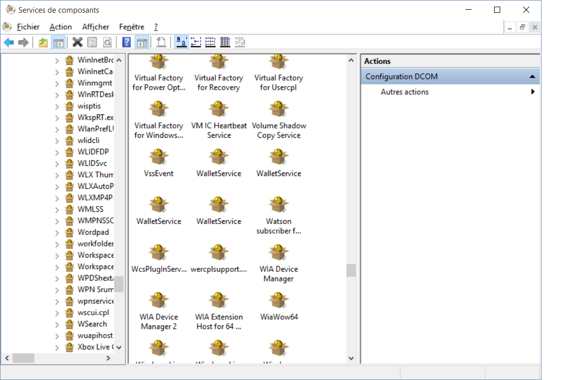Viewport: 588px width, 380px height.
Task: Open the Fenêtre menu
Action: 132,27
